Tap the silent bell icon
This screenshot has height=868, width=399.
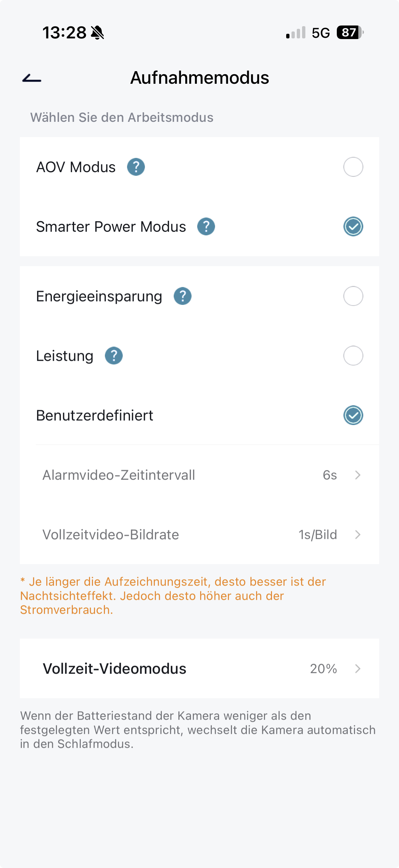pyautogui.click(x=98, y=33)
